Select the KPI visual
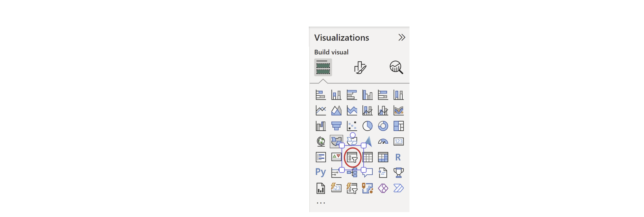Image resolution: width=644 pixels, height=217 pixels. click(336, 157)
